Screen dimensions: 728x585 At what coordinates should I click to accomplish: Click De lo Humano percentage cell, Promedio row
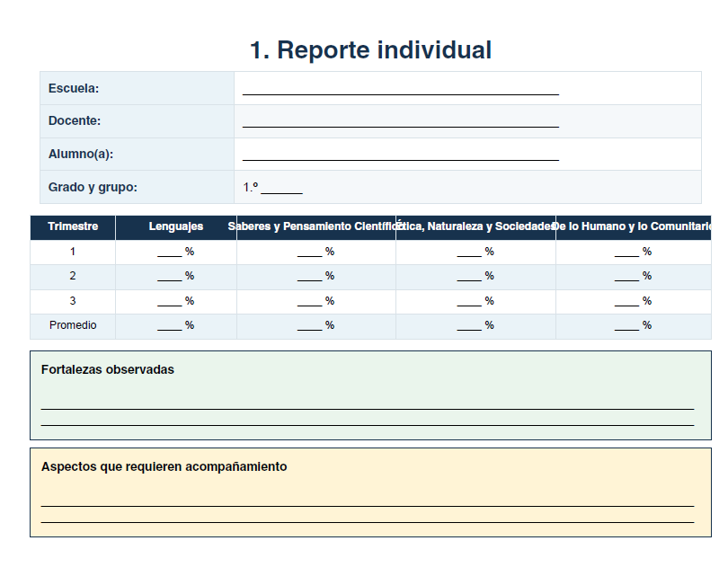pyautogui.click(x=634, y=325)
